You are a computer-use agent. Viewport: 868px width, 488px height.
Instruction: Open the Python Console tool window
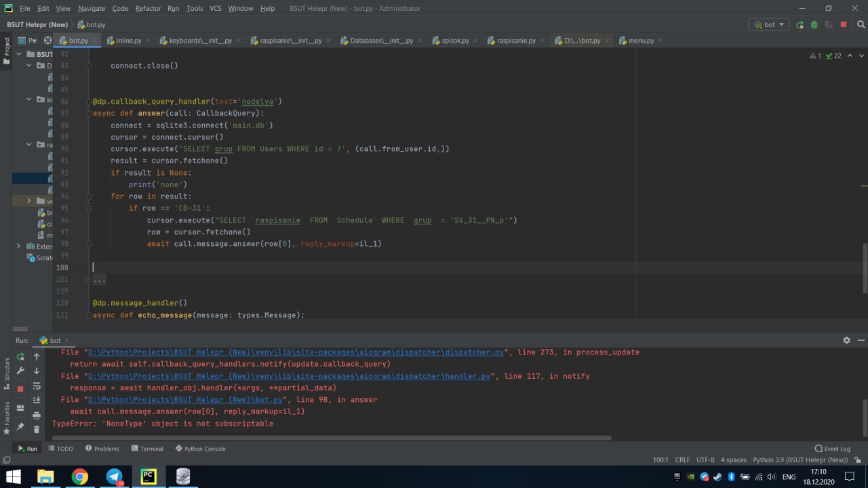click(200, 449)
